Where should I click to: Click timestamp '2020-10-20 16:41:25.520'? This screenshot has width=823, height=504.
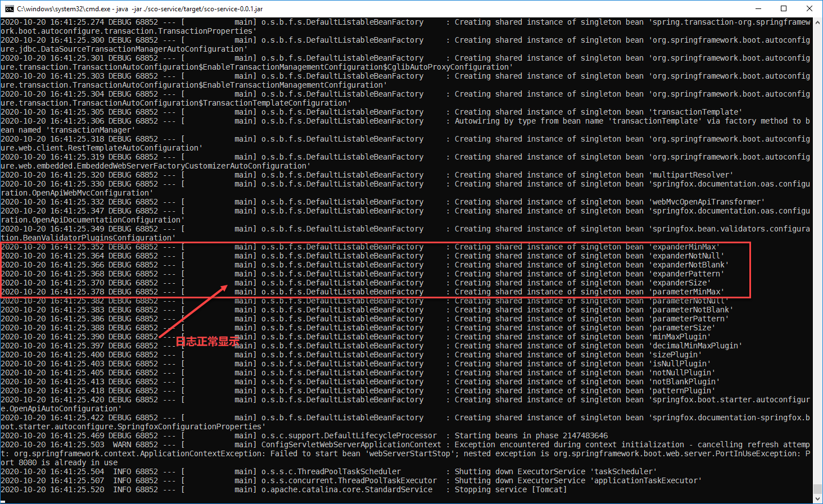tap(52, 490)
